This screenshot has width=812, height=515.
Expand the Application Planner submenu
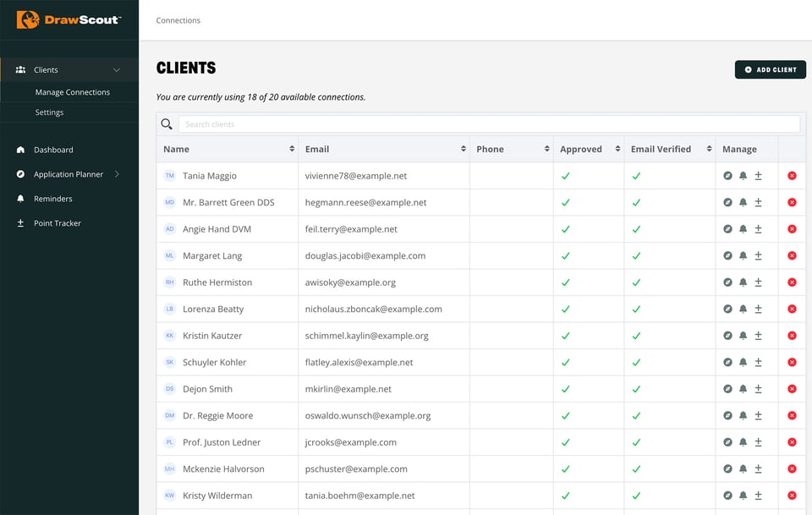pyautogui.click(x=117, y=174)
